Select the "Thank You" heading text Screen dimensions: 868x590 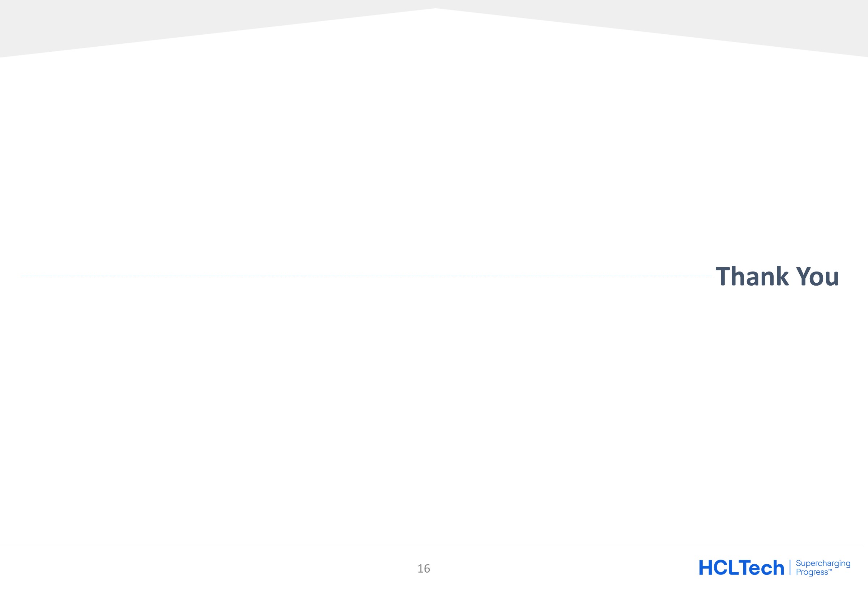(777, 277)
